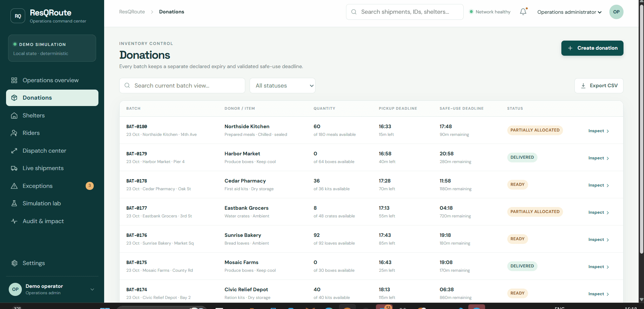Click the Shelters house icon
Viewport: 644px width, 309px height.
tap(14, 115)
